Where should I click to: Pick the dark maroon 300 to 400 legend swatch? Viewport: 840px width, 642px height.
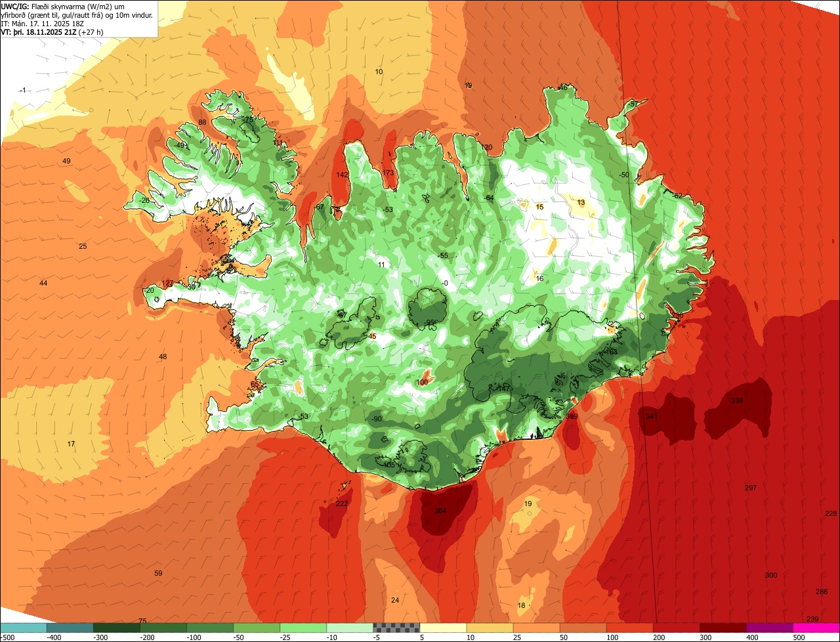723,628
